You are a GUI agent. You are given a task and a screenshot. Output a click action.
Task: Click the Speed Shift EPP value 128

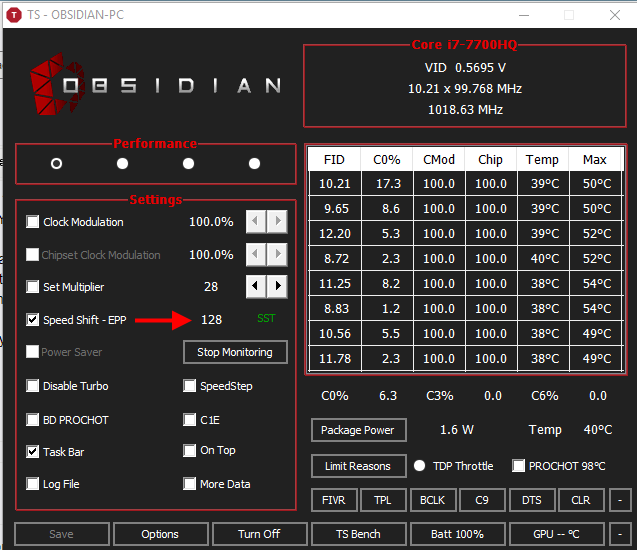pyautogui.click(x=211, y=320)
